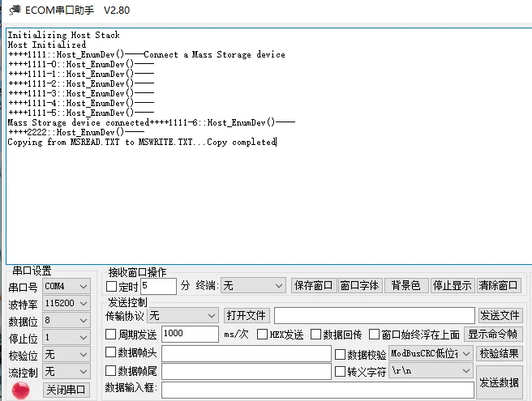The height and width of the screenshot is (401, 532).
Task: Expand the 波特率 115200 dropdown
Action: [x=66, y=303]
